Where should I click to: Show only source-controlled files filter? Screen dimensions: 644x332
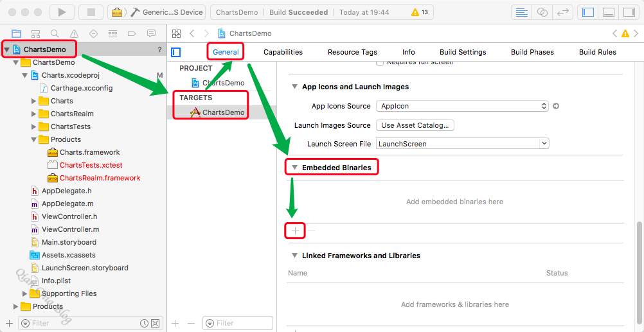(155, 323)
